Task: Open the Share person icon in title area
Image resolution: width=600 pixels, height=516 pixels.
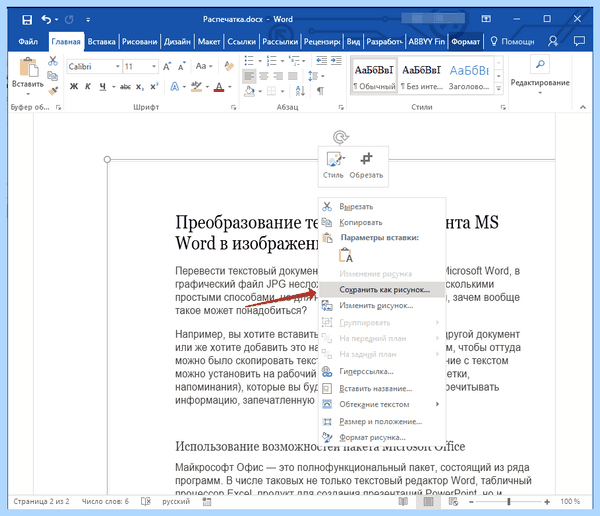Action: tap(553, 41)
